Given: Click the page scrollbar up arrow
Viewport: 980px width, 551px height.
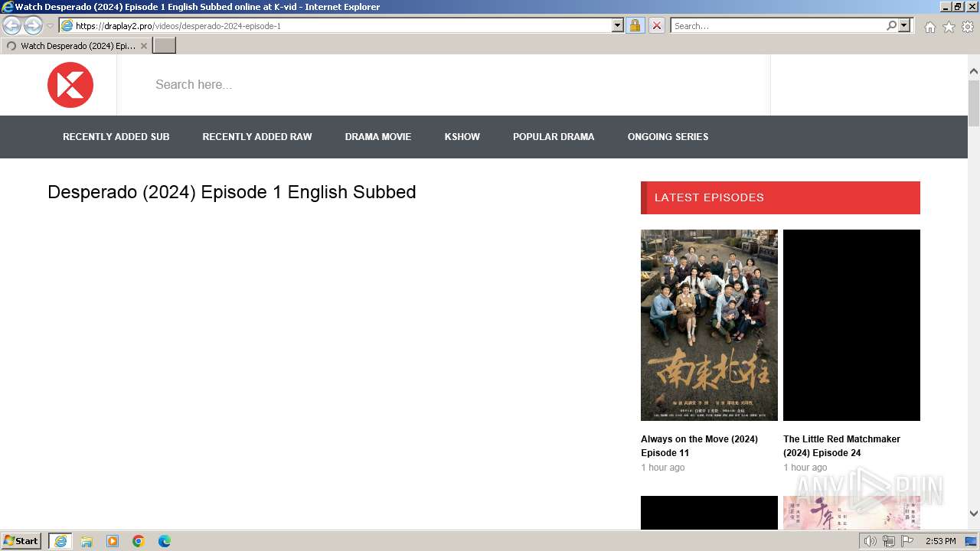Looking at the screenshot, I should pos(974,71).
